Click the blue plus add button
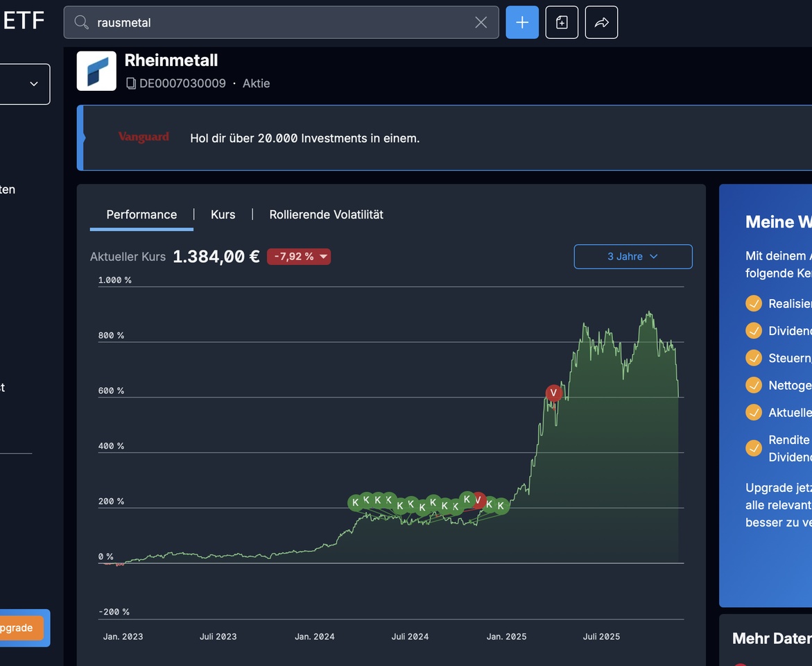Image resolution: width=812 pixels, height=666 pixels. [x=522, y=22]
